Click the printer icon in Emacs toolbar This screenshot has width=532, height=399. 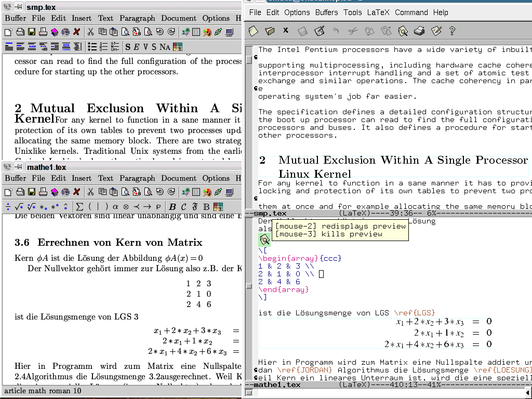(x=420, y=31)
